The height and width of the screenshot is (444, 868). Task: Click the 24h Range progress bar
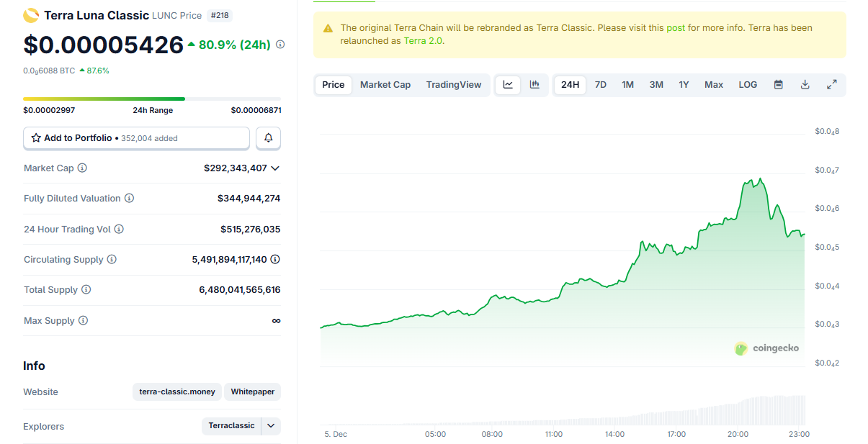coord(152,99)
